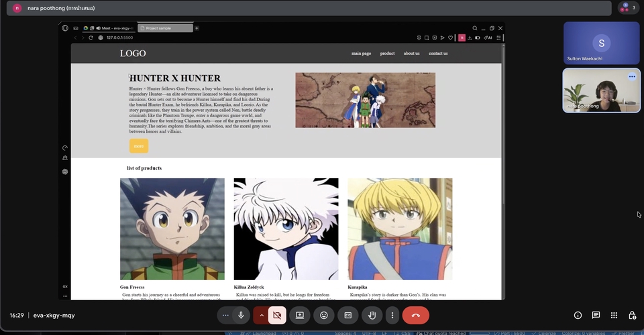Bookmark page with heart icon

click(x=451, y=38)
